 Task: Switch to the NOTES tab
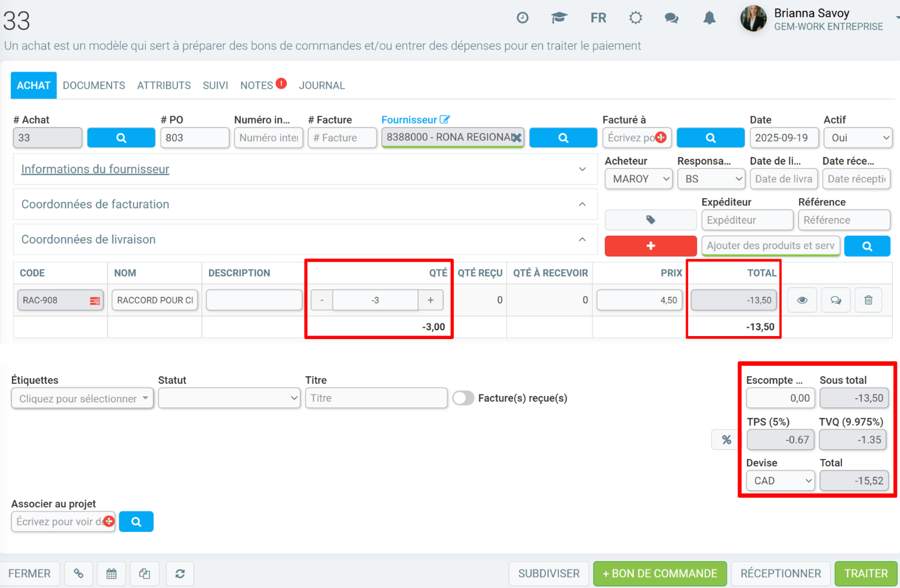click(257, 85)
